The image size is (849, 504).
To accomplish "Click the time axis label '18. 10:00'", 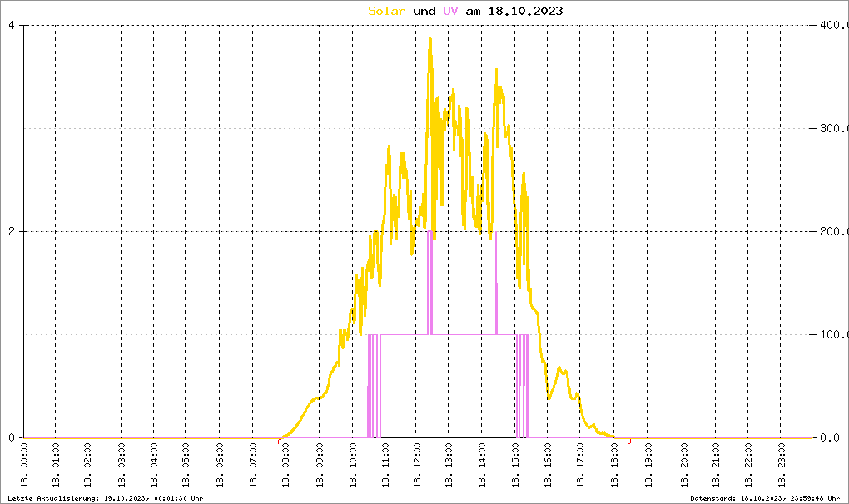I will (x=352, y=465).
